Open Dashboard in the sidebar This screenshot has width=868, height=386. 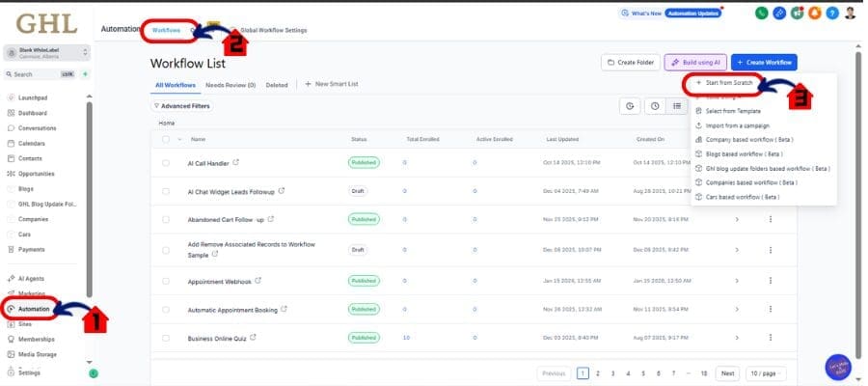tap(33, 113)
